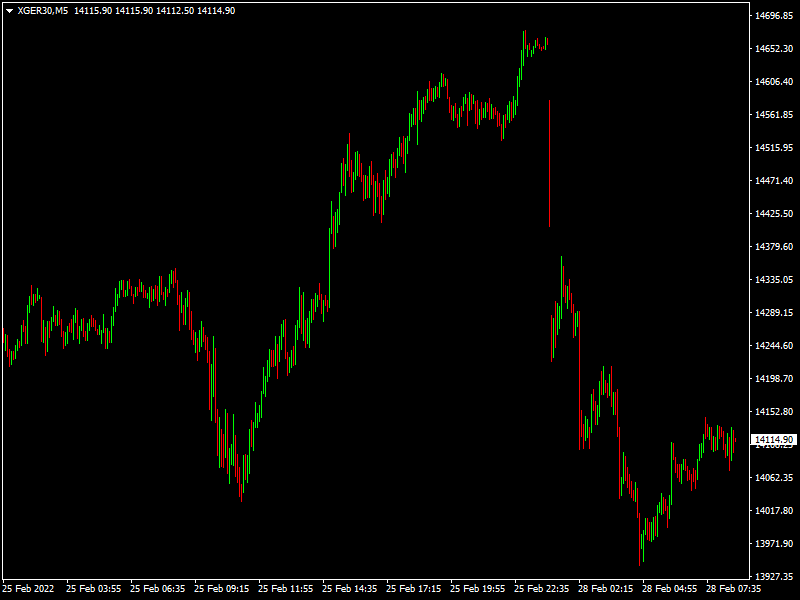Viewport: 800px width, 600px height.
Task: Click the long thin wick before the gap down
Action: [x=549, y=165]
